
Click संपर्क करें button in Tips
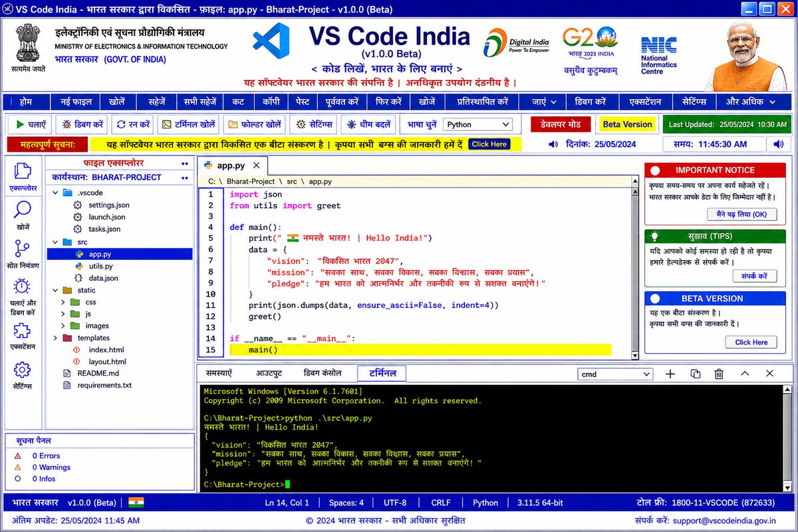pos(754,276)
